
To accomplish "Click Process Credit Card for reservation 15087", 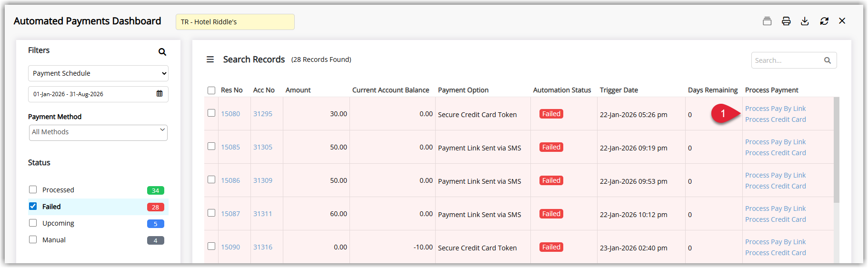I will pos(776,219).
